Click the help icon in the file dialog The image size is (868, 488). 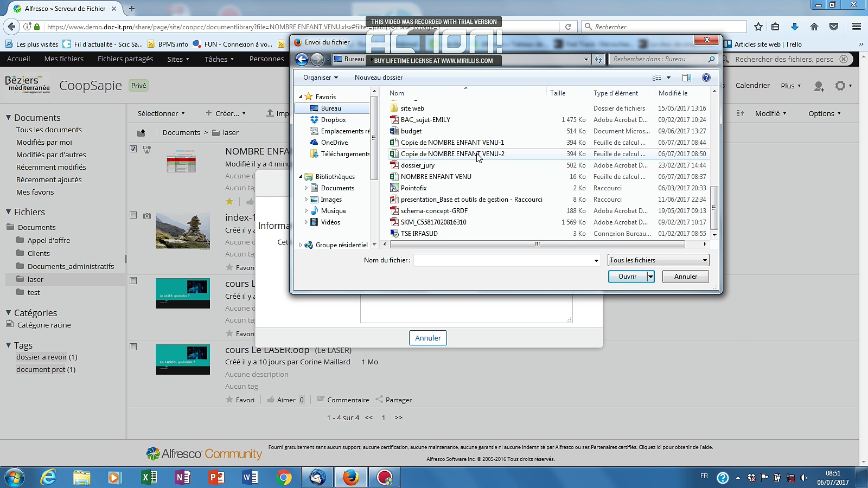(706, 78)
